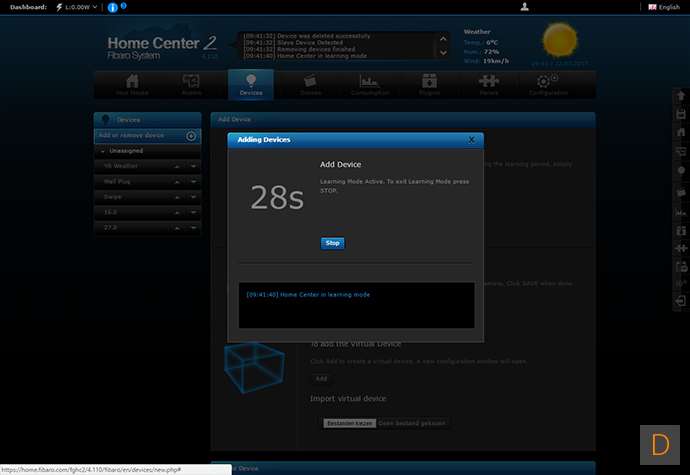The height and width of the screenshot is (475, 690).
Task: Open the Consumption tab
Action: pyautogui.click(x=370, y=85)
